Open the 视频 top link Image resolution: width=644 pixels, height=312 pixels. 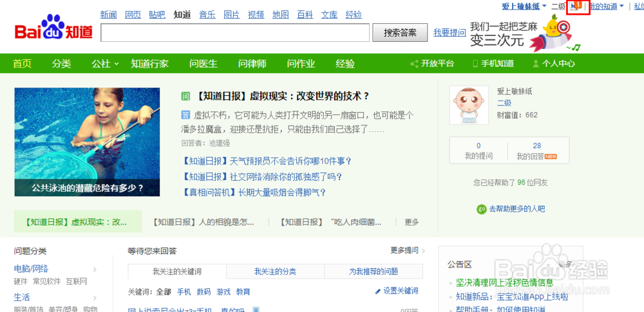(x=256, y=15)
